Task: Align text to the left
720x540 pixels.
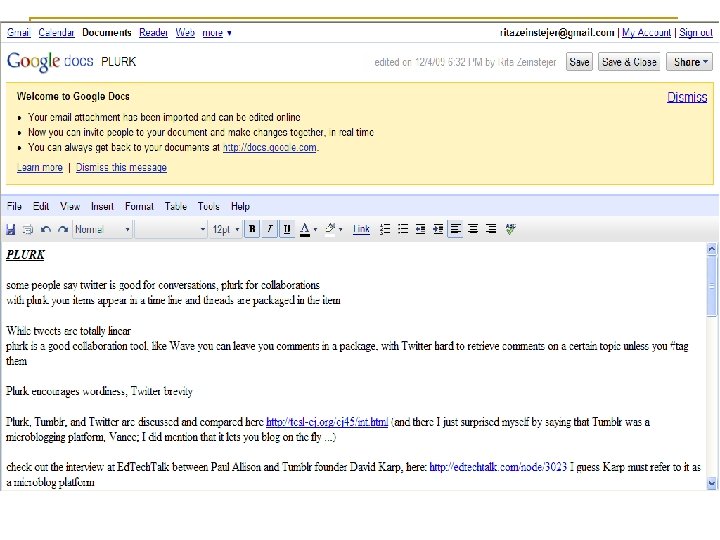Action: click(x=456, y=229)
